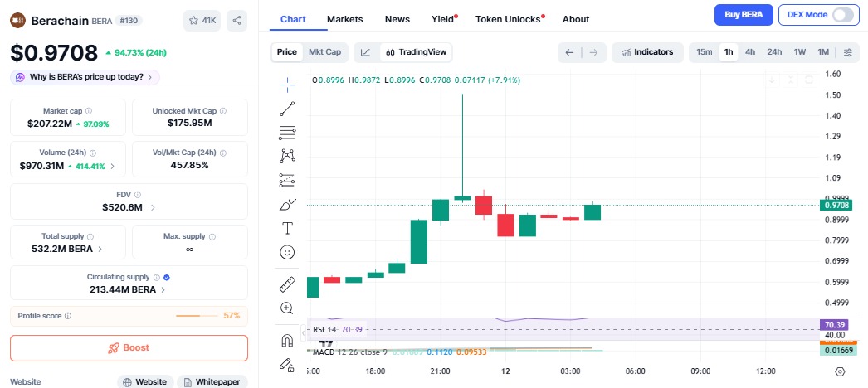Open the News tab
The height and width of the screenshot is (388, 868).
pyautogui.click(x=397, y=19)
